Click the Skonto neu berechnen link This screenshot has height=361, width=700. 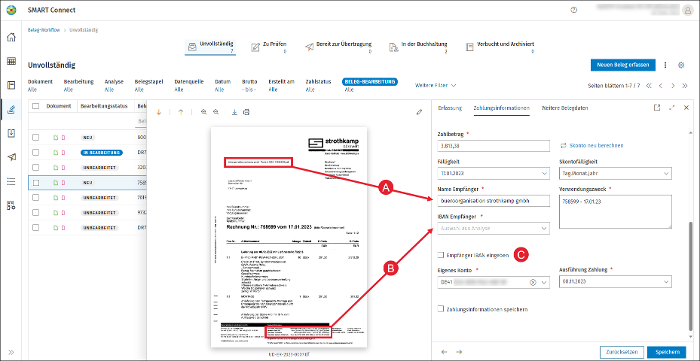click(596, 145)
